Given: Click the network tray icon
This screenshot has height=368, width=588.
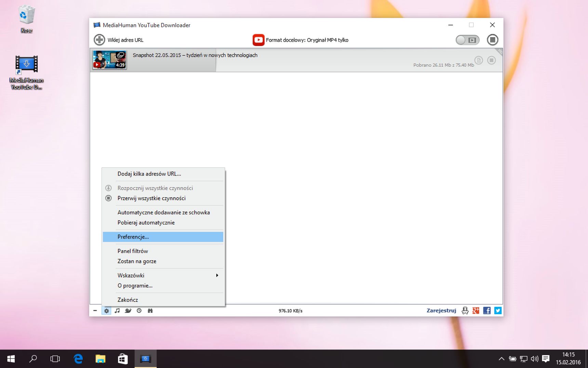Looking at the screenshot, I should pyautogui.click(x=524, y=359).
